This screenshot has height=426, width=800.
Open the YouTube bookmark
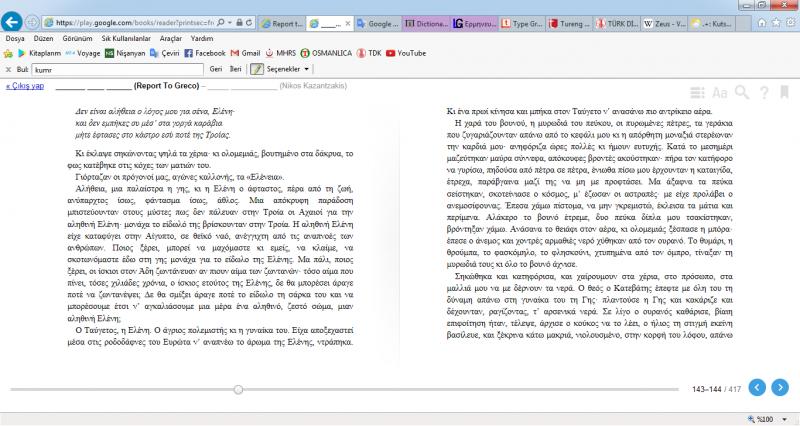pos(406,53)
